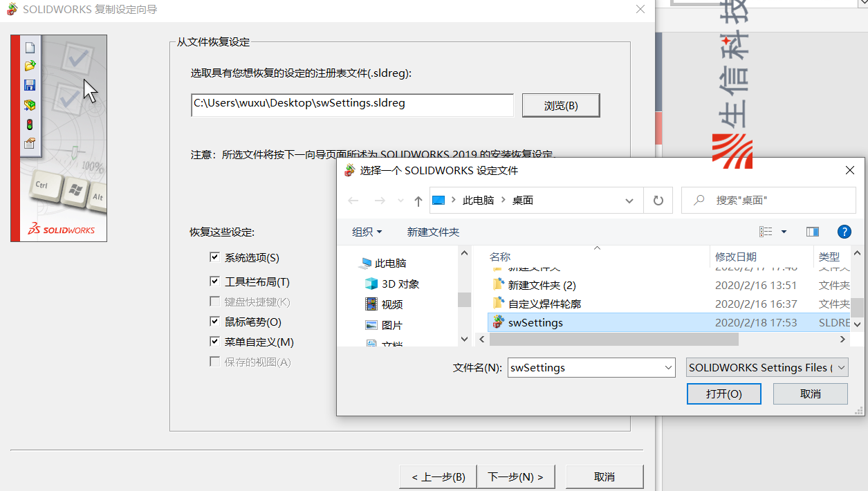The height and width of the screenshot is (491, 868).
Task: Toggle the 键盘快捷键(K) checkbox
Action: (214, 302)
